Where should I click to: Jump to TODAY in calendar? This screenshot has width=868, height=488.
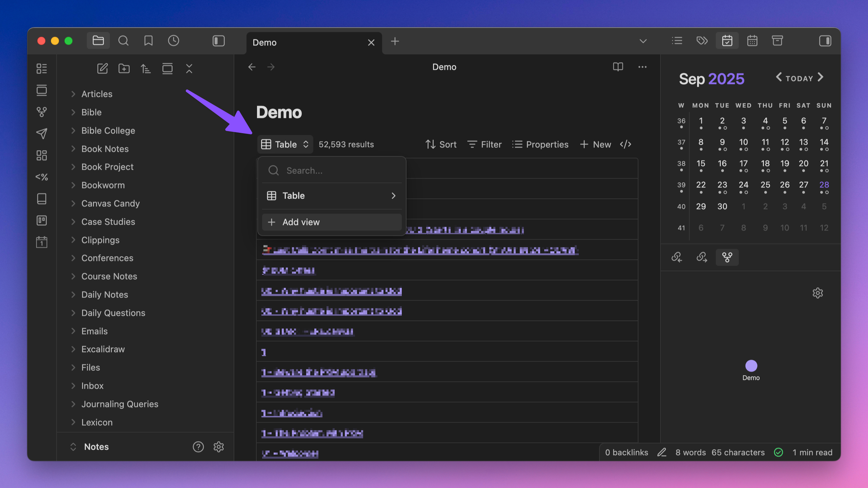tap(799, 79)
